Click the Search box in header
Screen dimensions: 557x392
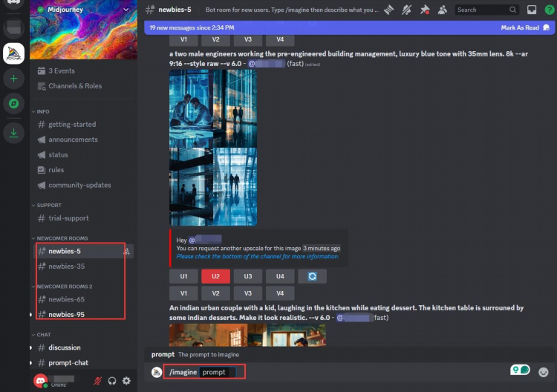[x=487, y=10]
